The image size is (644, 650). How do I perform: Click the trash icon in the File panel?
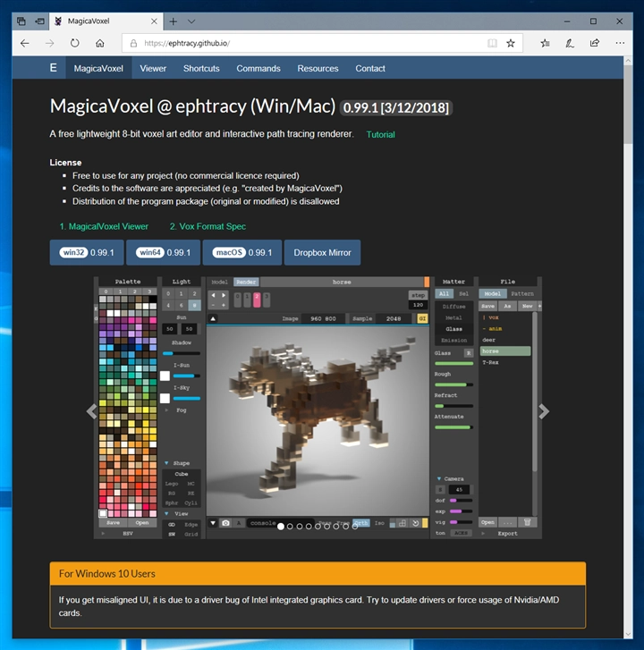(527, 522)
